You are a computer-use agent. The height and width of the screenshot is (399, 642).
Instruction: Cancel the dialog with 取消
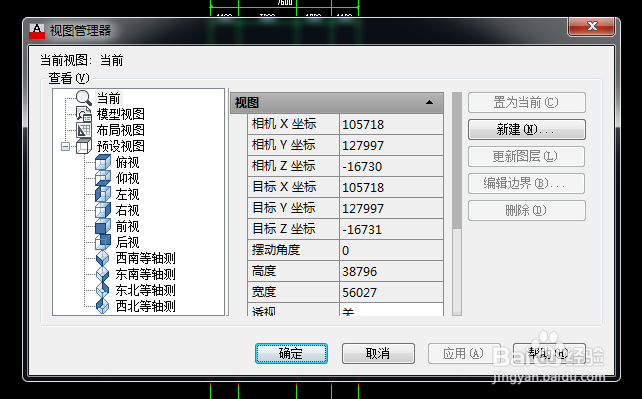click(378, 353)
